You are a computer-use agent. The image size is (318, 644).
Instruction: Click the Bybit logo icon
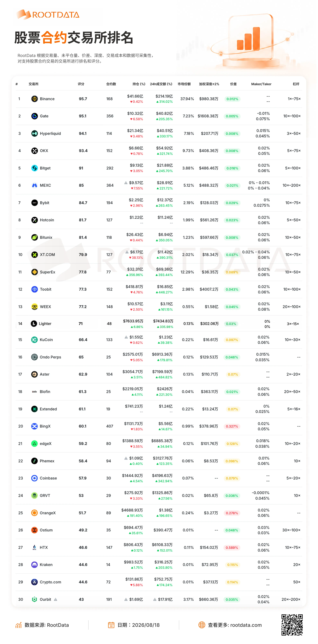(x=34, y=203)
